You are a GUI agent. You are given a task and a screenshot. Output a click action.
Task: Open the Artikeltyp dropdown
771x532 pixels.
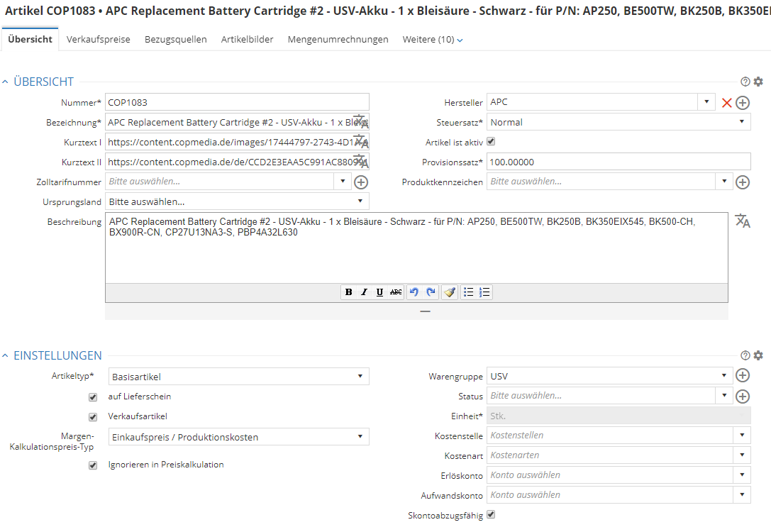[x=238, y=377]
